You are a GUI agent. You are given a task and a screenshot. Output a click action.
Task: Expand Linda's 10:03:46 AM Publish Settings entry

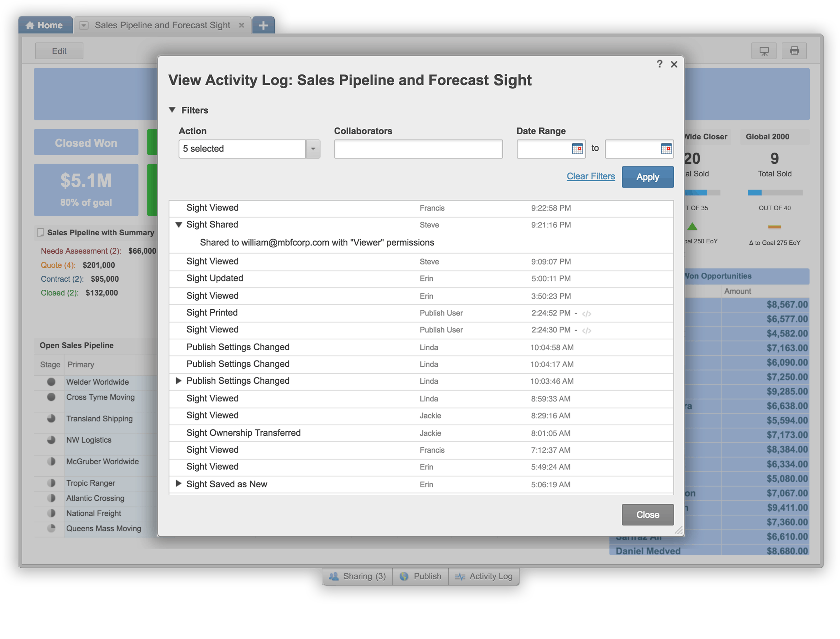(178, 381)
